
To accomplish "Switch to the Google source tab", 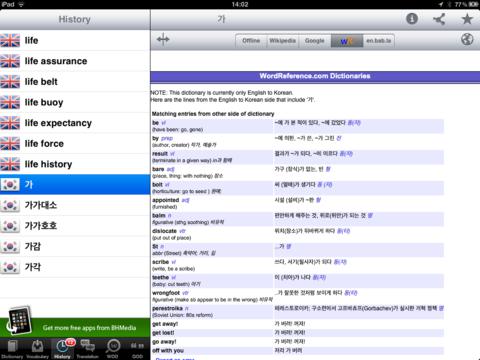I will point(315,41).
